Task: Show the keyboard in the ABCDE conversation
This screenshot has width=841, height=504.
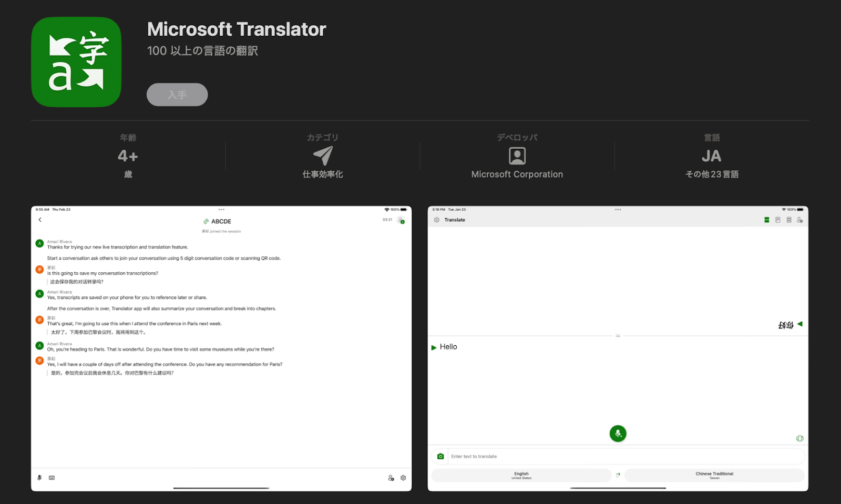Action: 52,477
